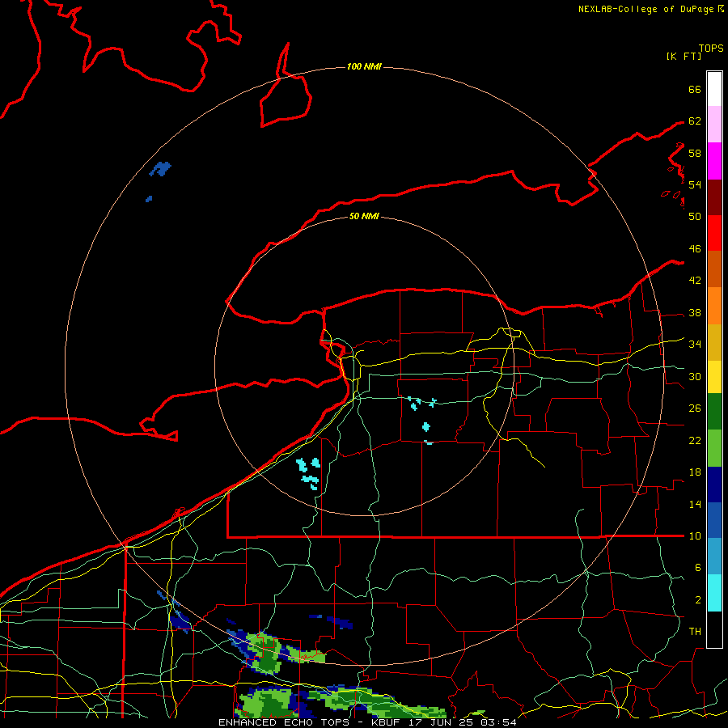Click the 34 value on the scale
This screenshot has height=728, width=728.
(695, 344)
